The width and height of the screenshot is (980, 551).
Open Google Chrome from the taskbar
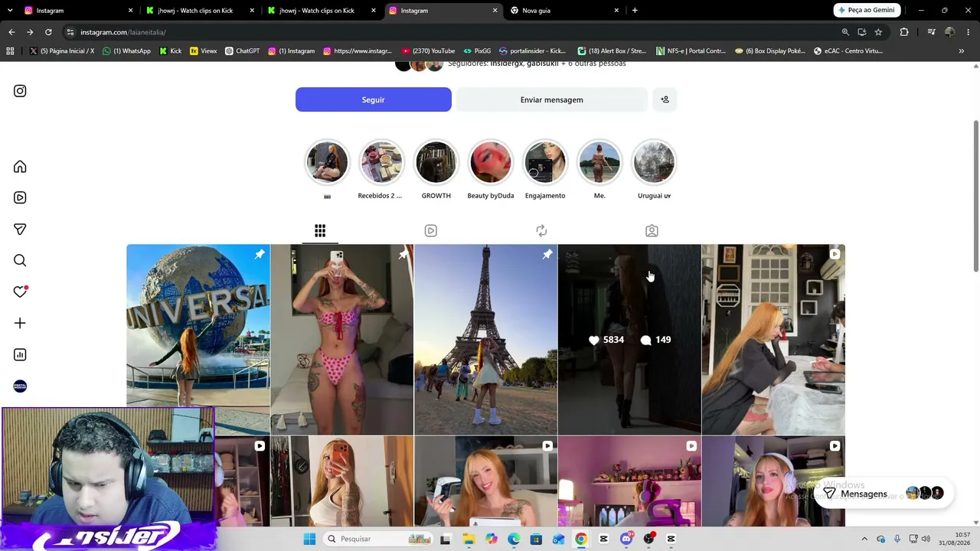[x=581, y=539]
